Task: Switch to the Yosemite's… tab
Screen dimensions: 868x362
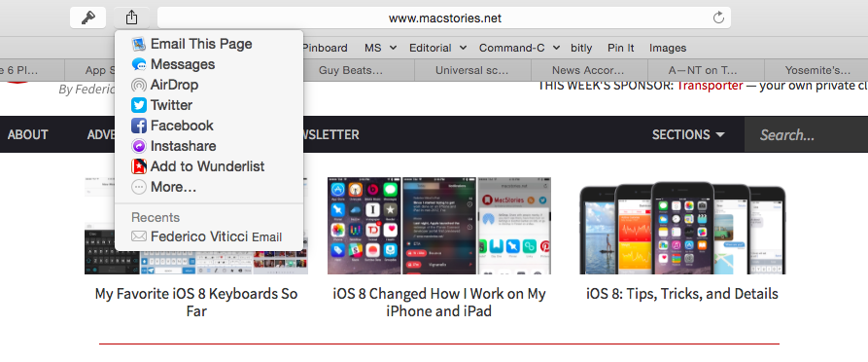Action: pos(817,70)
